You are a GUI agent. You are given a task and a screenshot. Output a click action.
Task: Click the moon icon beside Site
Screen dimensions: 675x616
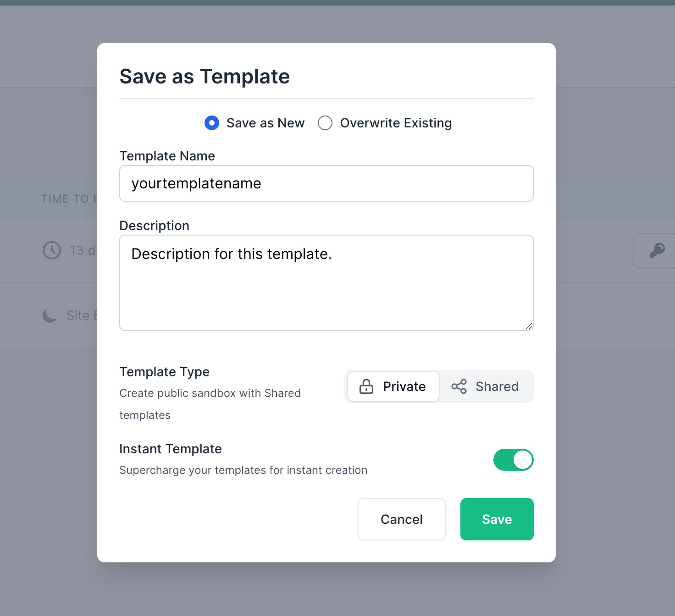coord(50,315)
